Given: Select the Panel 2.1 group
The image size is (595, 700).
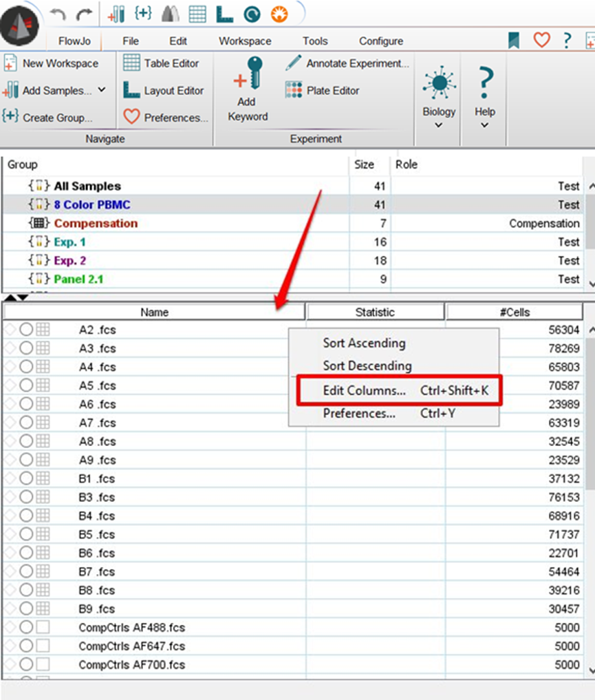Looking at the screenshot, I should 78,279.
